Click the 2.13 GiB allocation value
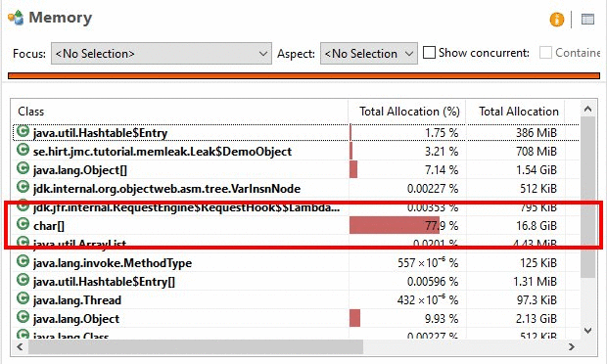607x364 pixels. 537,318
